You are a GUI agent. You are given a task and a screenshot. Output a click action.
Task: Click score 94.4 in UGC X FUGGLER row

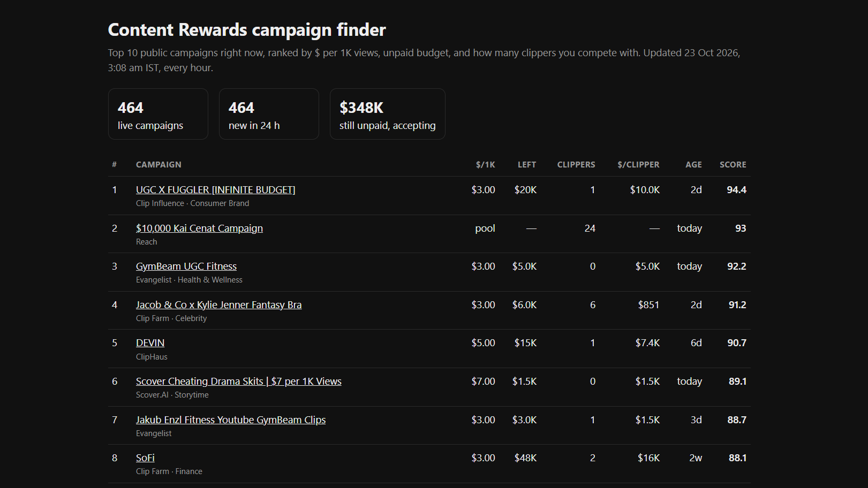[x=736, y=190]
